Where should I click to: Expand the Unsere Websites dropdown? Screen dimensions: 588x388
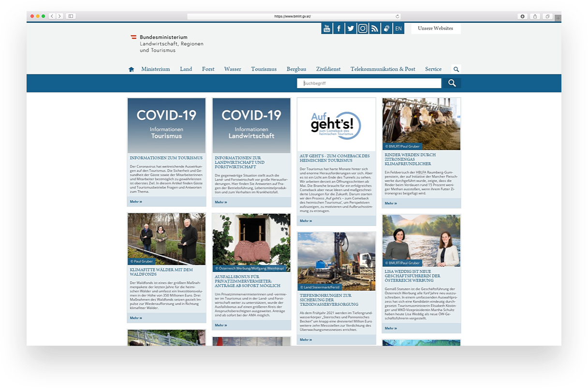(435, 29)
